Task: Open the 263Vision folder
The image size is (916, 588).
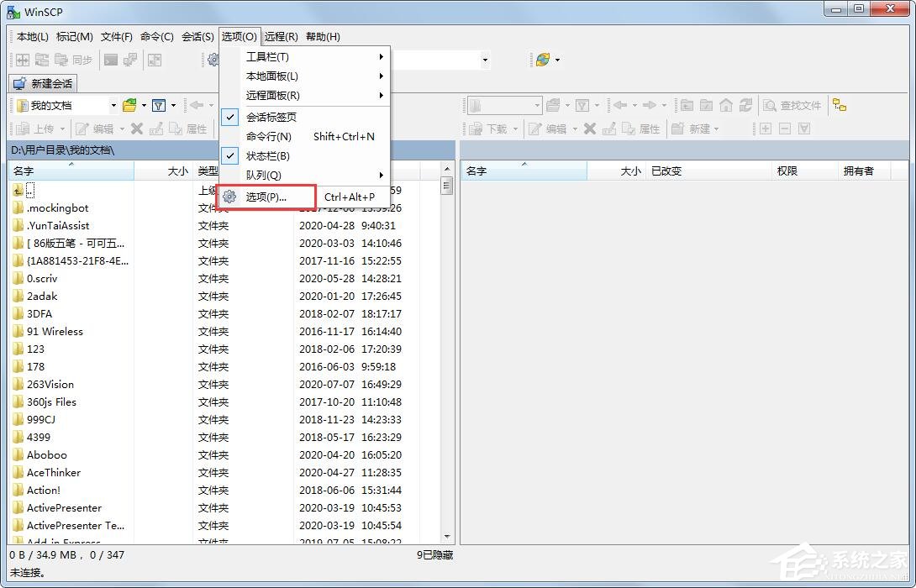Action: click(50, 384)
